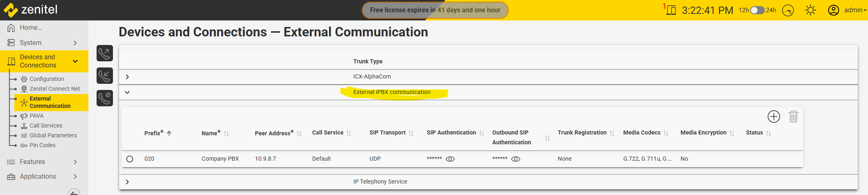
Task: Toggle the brightness theme sun icon
Action: 810,10
